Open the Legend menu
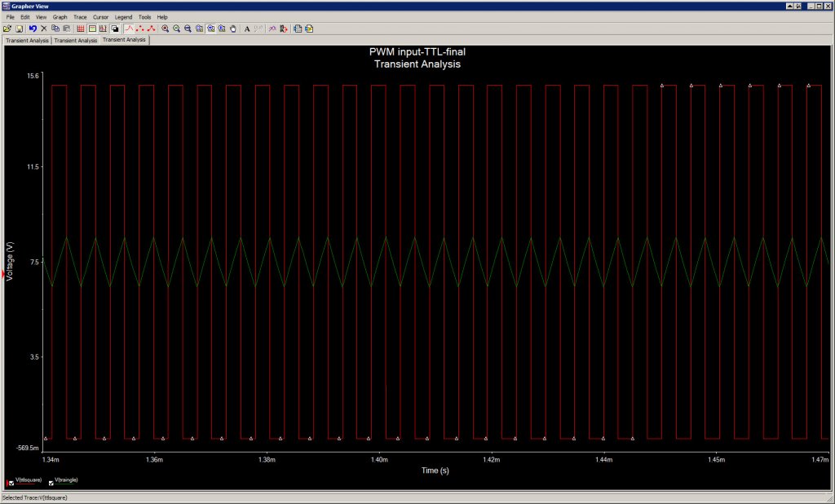835x504 pixels. pyautogui.click(x=124, y=17)
